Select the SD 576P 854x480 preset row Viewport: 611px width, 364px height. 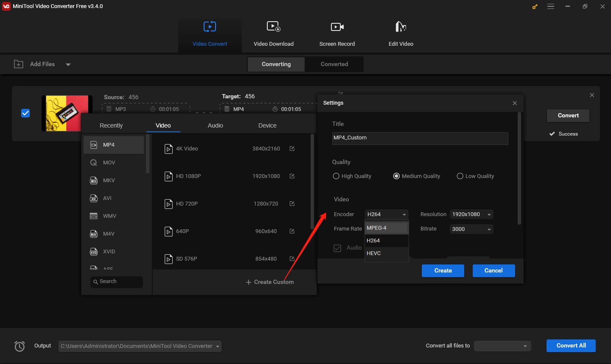click(231, 259)
